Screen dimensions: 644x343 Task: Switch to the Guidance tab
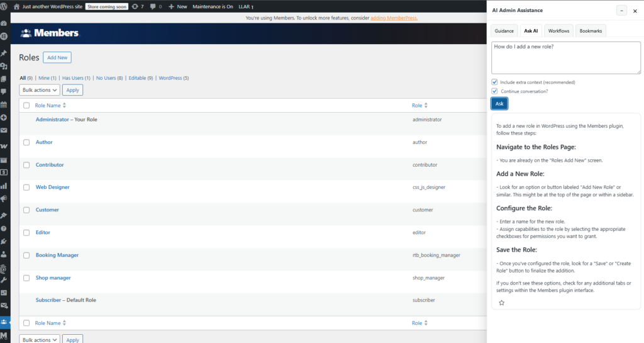[504, 31]
